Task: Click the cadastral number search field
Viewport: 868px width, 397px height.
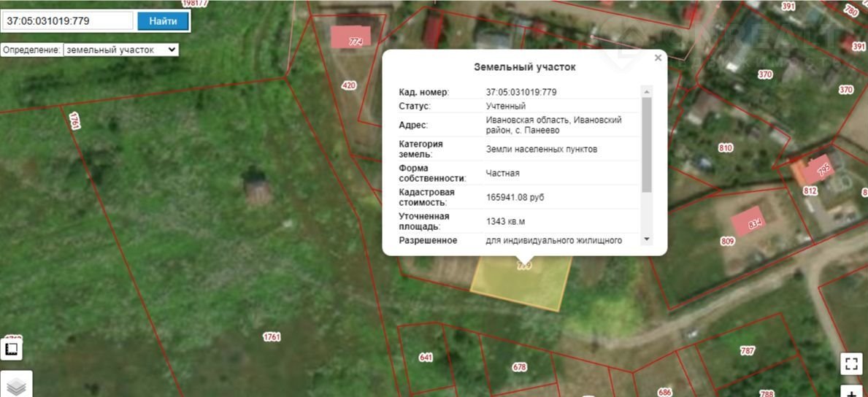Action: click(67, 21)
